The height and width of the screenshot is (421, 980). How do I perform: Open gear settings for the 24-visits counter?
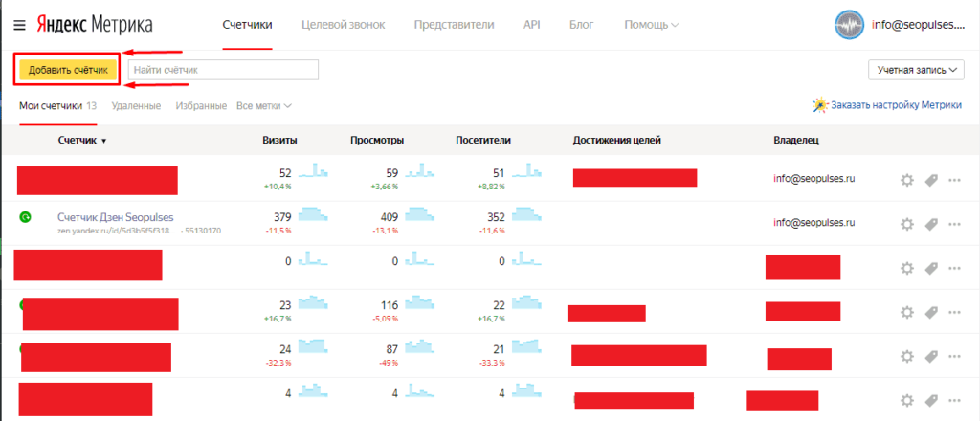(907, 356)
